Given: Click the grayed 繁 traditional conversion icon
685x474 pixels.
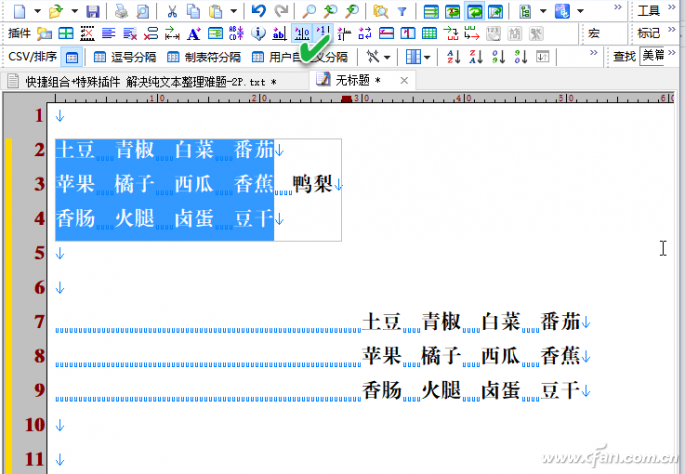Looking at the screenshot, I should [x=536, y=33].
